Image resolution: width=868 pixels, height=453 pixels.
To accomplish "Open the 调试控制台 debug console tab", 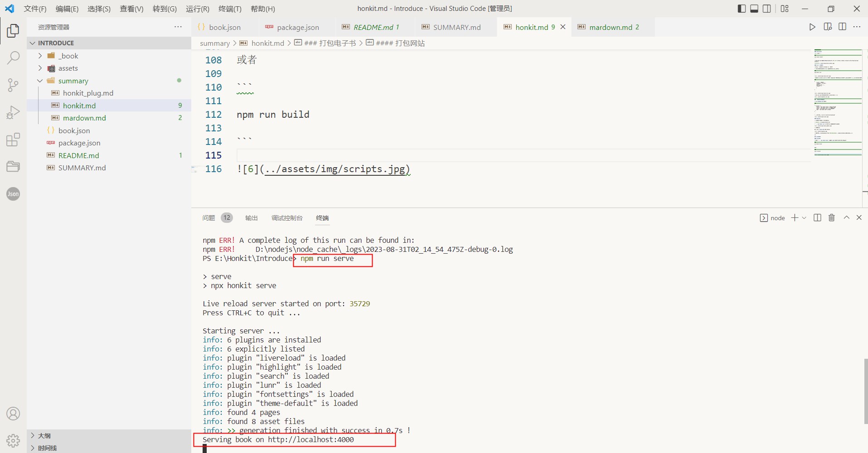I will coord(287,218).
